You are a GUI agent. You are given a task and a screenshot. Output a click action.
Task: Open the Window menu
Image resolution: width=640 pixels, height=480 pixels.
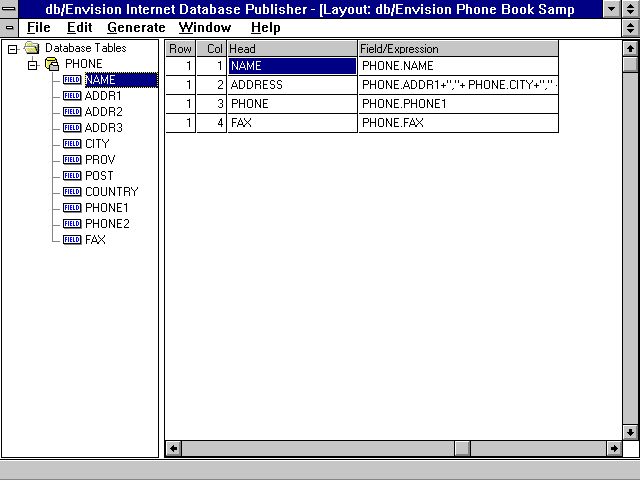(x=204, y=28)
